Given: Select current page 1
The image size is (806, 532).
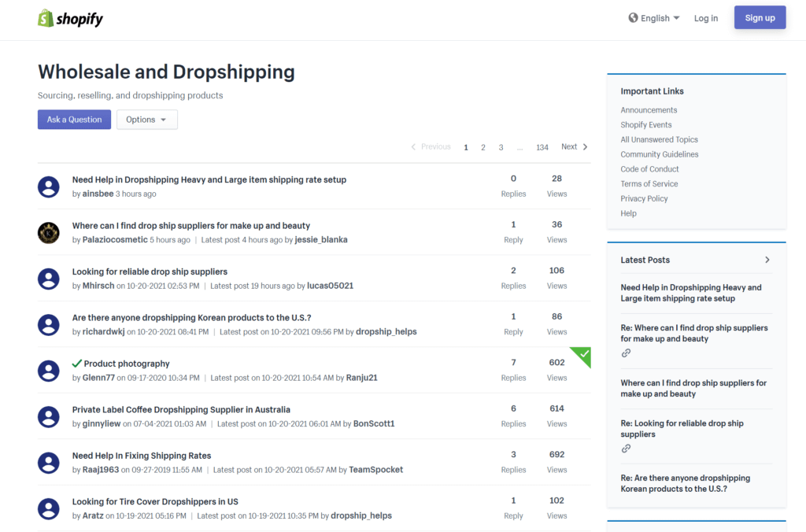Looking at the screenshot, I should 466,147.
